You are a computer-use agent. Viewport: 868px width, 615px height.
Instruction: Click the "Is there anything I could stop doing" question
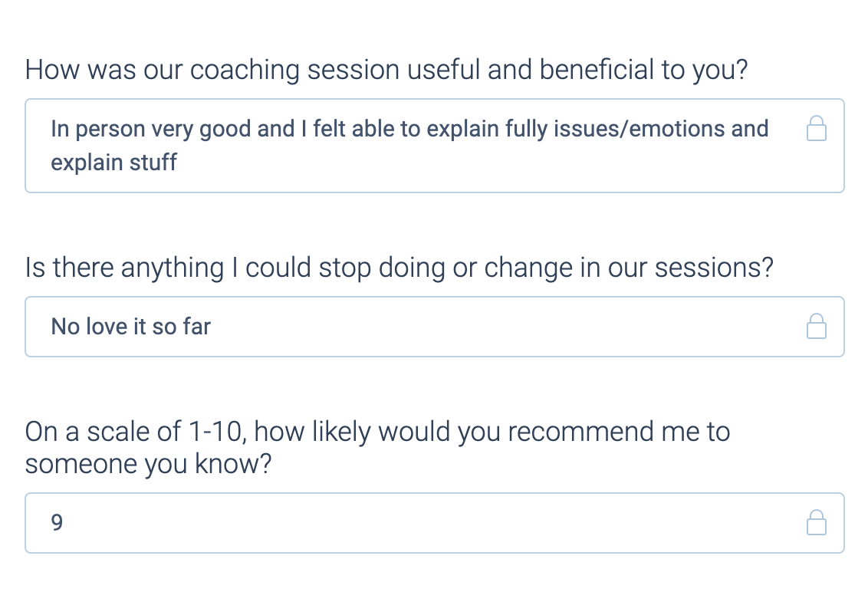click(x=399, y=268)
